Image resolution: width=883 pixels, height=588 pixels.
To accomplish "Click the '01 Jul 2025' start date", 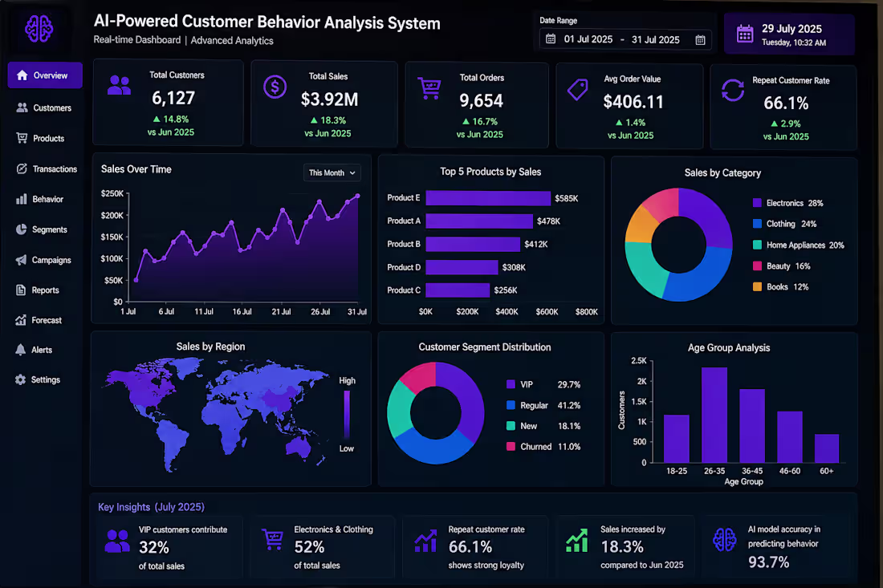I will 588,39.
